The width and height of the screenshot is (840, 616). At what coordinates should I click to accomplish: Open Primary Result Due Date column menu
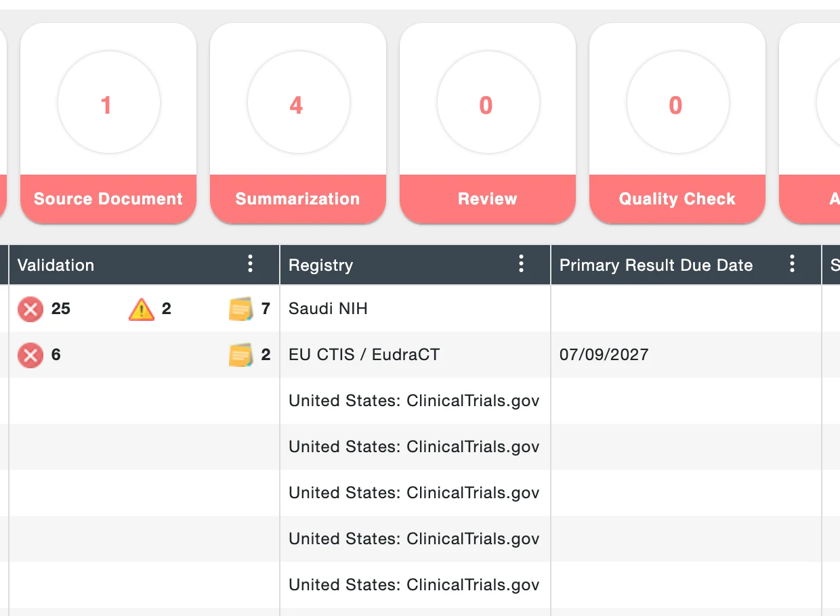tap(793, 264)
